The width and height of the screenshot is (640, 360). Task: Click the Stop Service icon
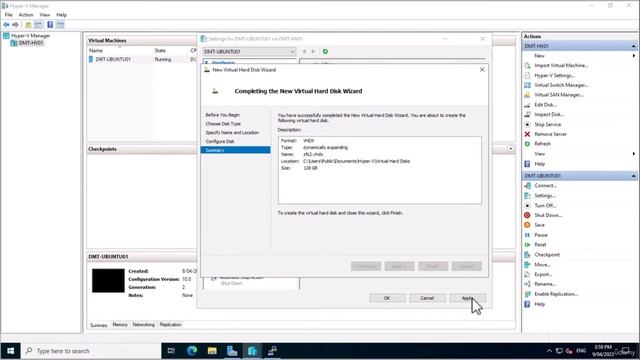coord(527,124)
